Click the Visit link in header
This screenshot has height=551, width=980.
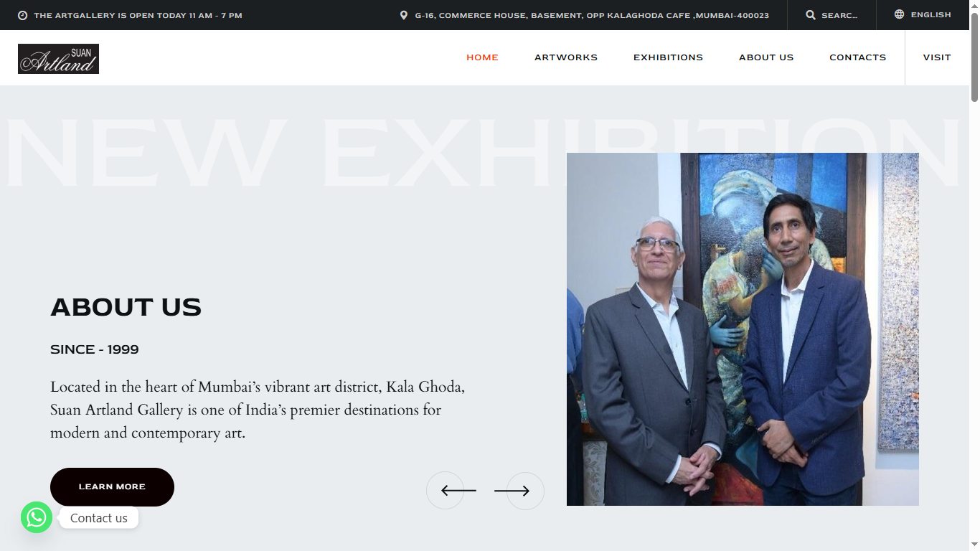[x=937, y=57]
